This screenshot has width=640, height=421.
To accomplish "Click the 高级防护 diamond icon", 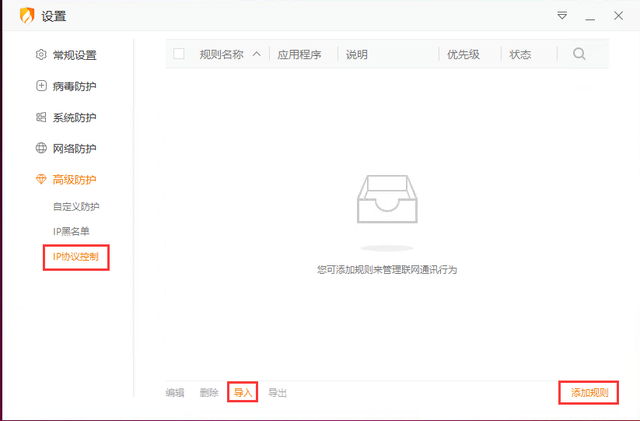I will [41, 179].
